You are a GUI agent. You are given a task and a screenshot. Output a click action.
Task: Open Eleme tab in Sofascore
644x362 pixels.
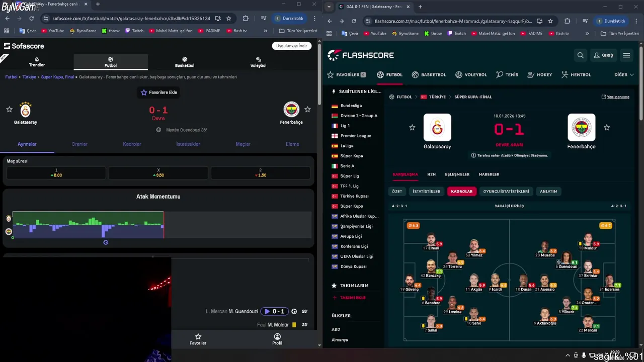[292, 144]
